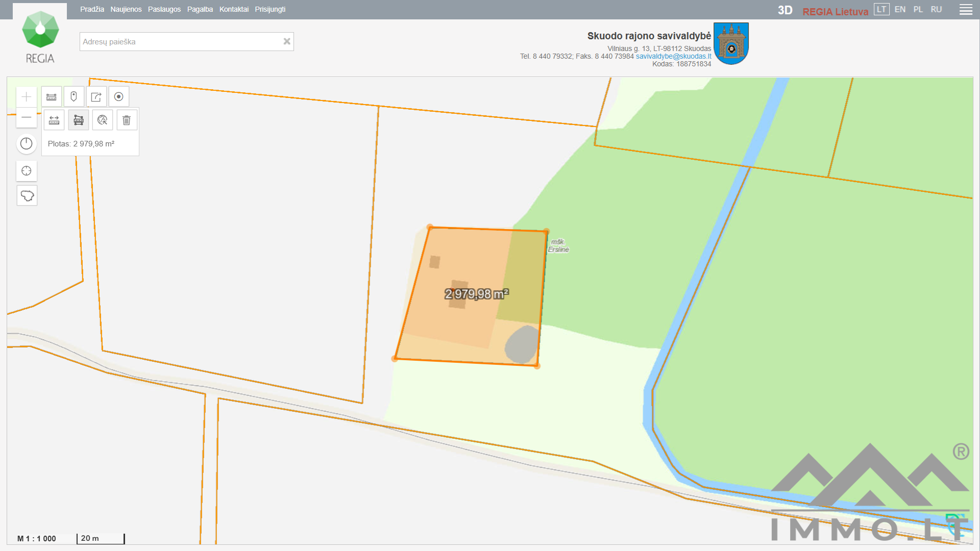980x551 pixels.
Task: Open the Paslaugos menu item
Action: coord(164,9)
